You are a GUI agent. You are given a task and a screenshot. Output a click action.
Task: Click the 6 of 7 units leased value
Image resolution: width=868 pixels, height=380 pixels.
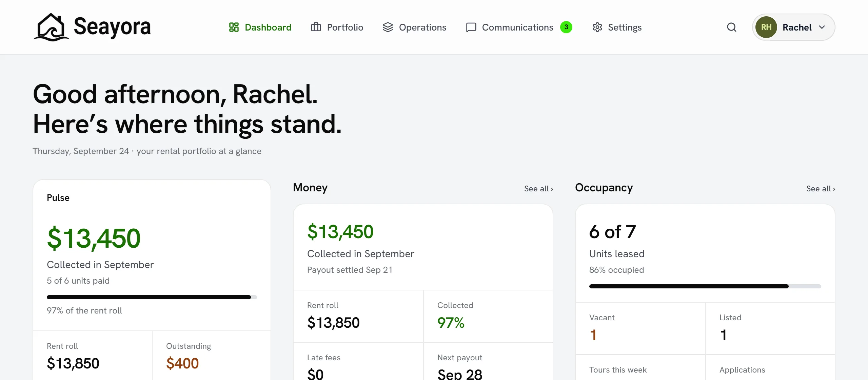click(612, 232)
